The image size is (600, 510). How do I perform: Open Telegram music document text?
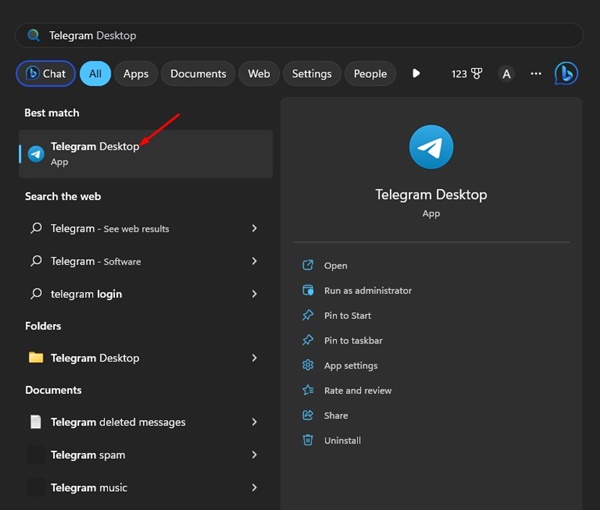[x=89, y=488]
